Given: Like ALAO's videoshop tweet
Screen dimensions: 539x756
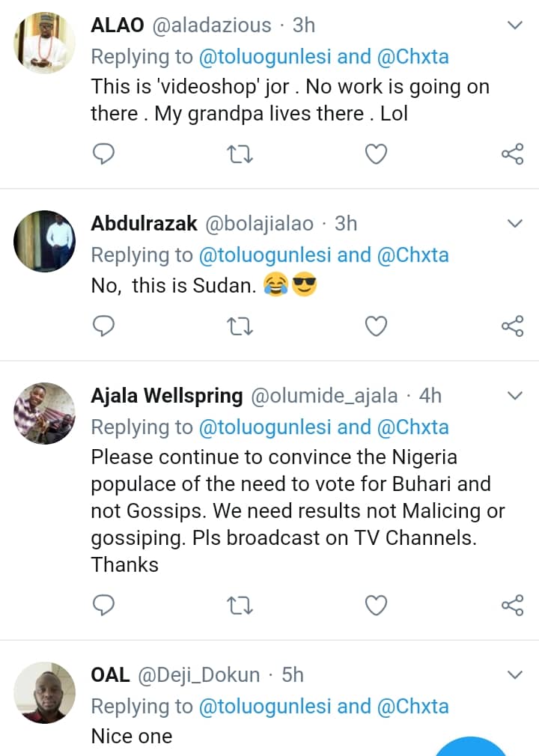Looking at the screenshot, I should tap(376, 154).
